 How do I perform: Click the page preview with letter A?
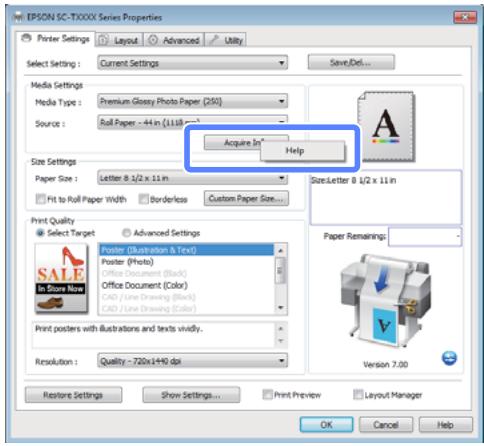pyautogui.click(x=386, y=126)
